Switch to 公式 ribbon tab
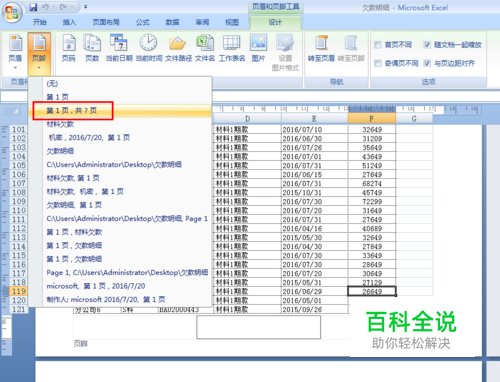Image resolution: width=500 pixels, height=382 pixels. pos(142,22)
